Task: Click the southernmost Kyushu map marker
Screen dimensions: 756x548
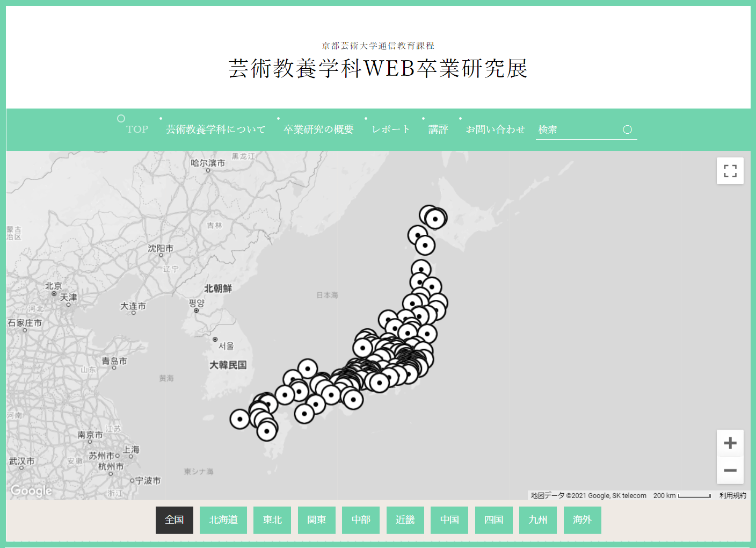Action: coord(267,431)
